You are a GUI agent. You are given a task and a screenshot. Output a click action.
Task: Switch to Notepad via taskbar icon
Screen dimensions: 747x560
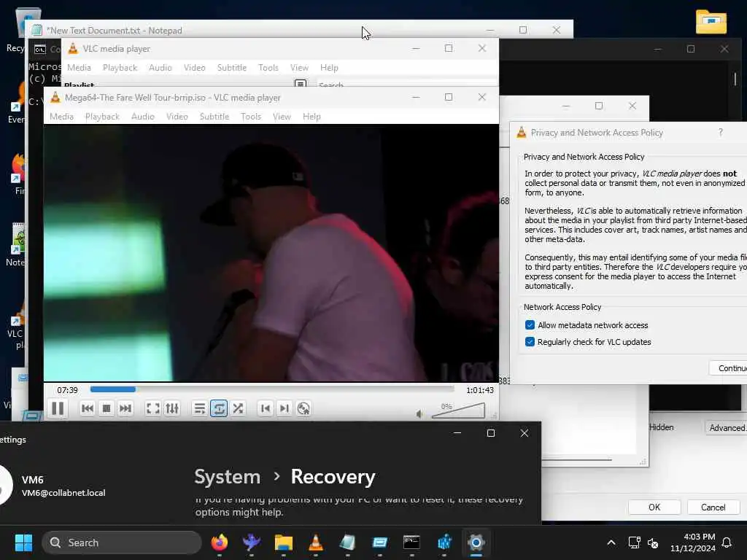click(x=347, y=542)
